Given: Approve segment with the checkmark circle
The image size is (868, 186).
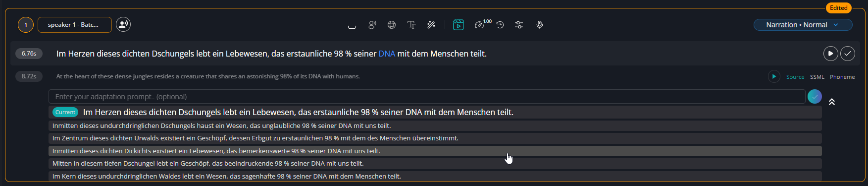Looking at the screenshot, I should coord(848,54).
